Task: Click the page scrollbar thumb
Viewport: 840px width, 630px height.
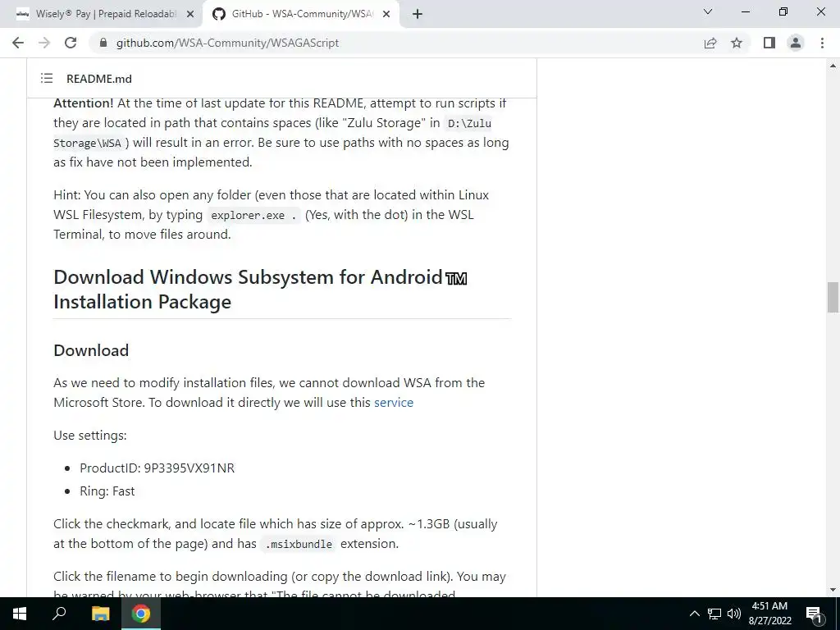Action: [833, 297]
